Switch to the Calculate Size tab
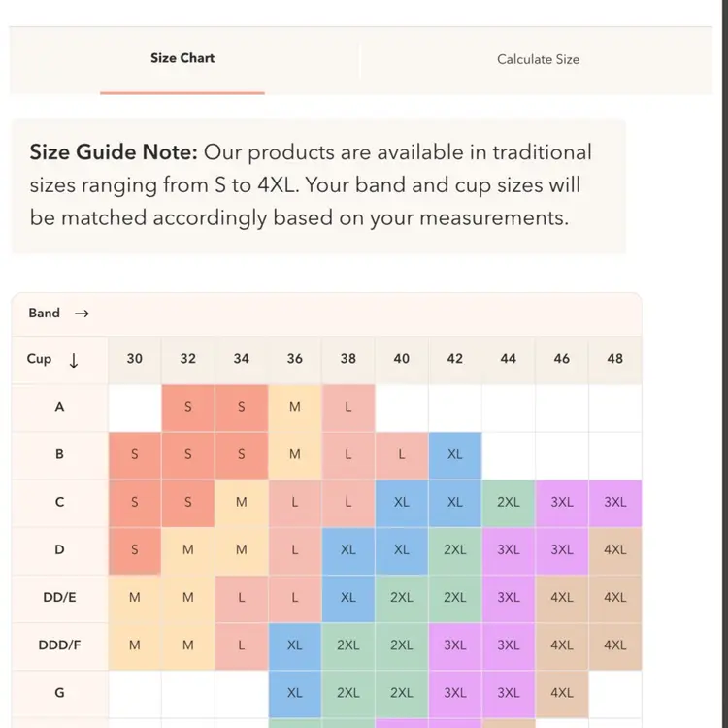The width and height of the screenshot is (728, 728). click(x=538, y=59)
